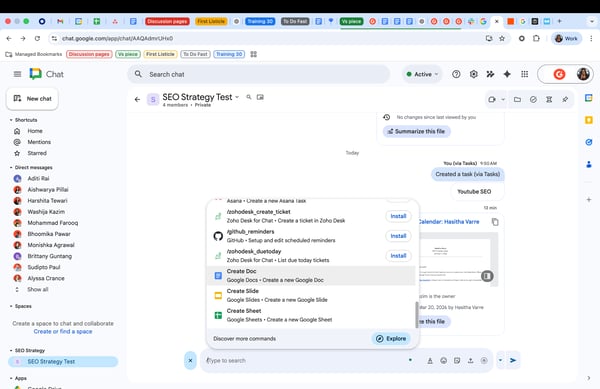
Task: Collapse the Direct messages section
Action: 11,168
